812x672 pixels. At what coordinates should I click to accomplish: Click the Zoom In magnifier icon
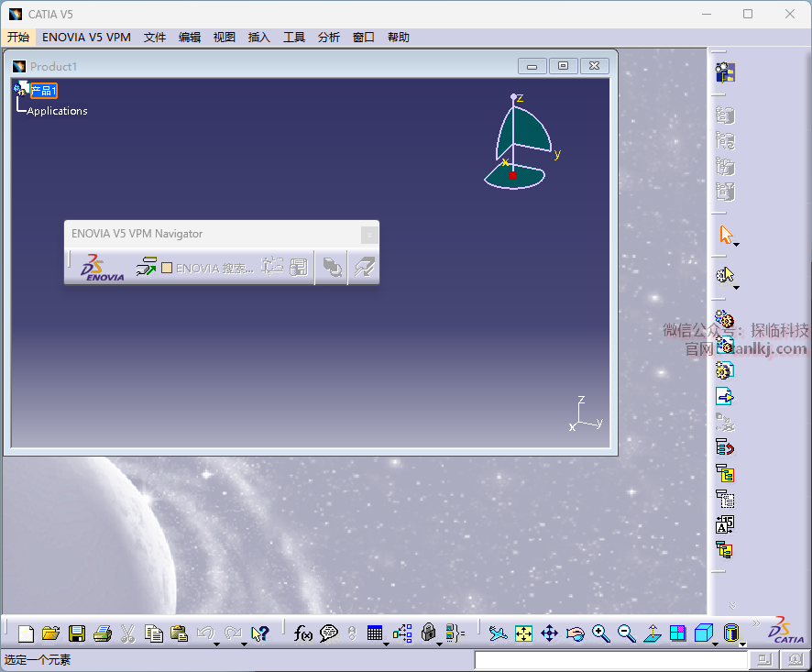click(600, 633)
